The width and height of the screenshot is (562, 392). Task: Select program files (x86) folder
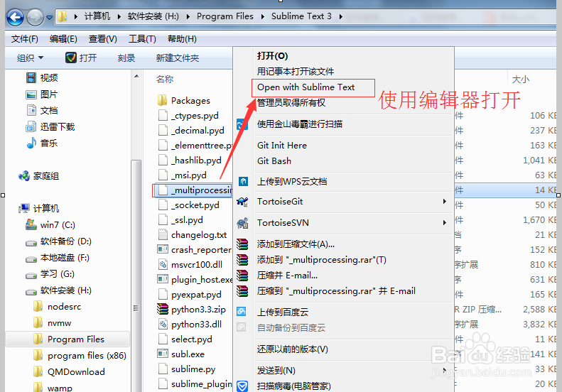(80, 356)
